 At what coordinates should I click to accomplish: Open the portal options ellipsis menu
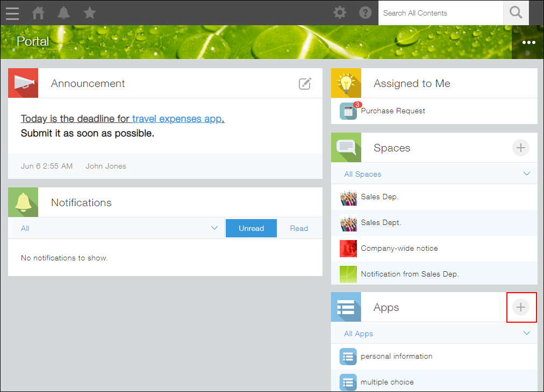528,42
